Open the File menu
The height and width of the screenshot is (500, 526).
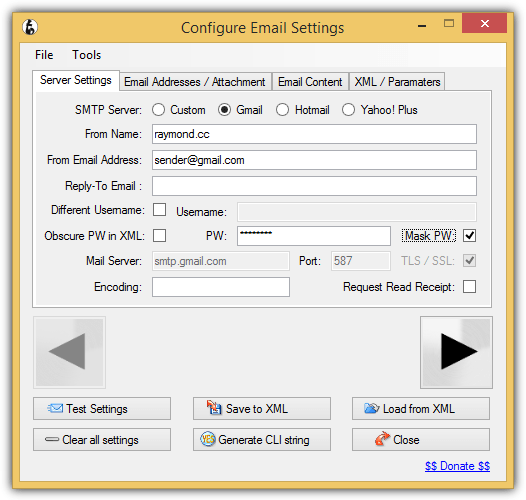(x=44, y=55)
